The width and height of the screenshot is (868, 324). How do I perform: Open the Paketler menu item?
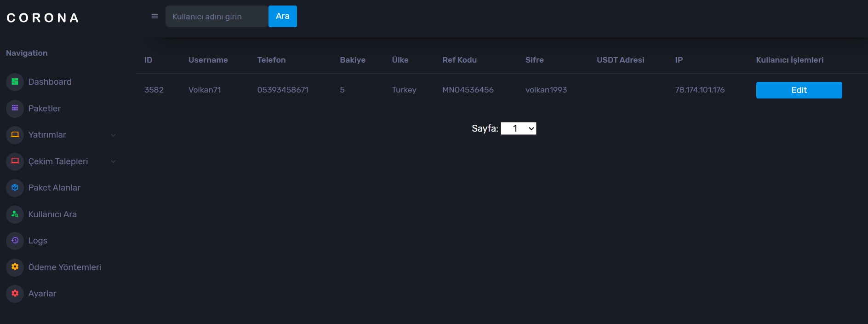click(x=45, y=109)
